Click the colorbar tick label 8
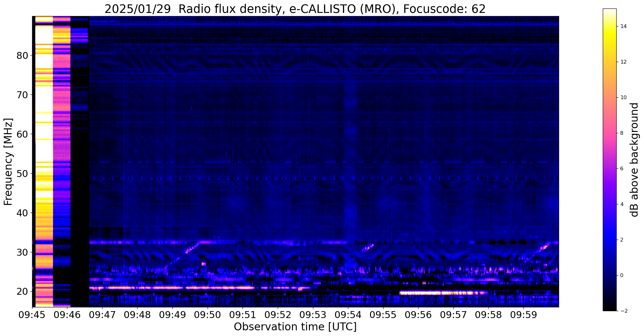 pyautogui.click(x=621, y=133)
